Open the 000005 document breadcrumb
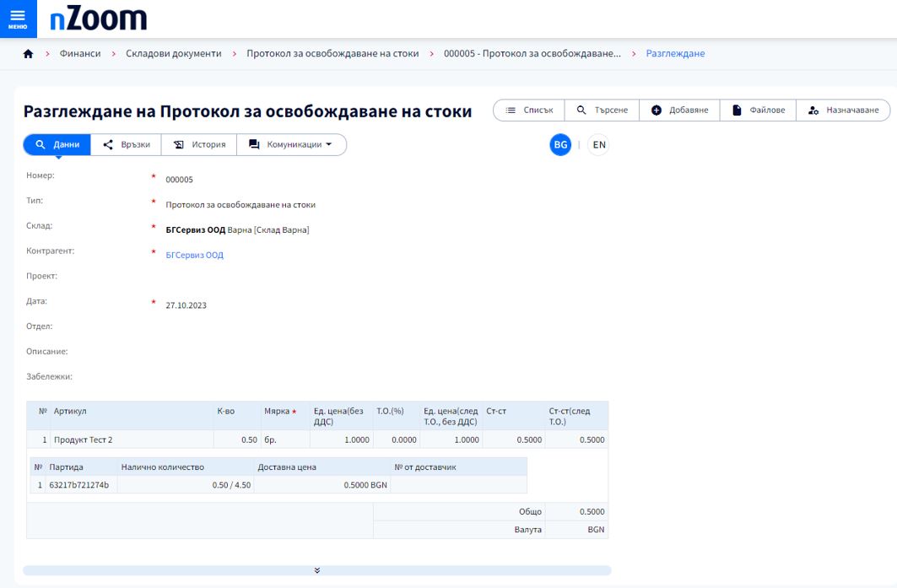 [532, 53]
